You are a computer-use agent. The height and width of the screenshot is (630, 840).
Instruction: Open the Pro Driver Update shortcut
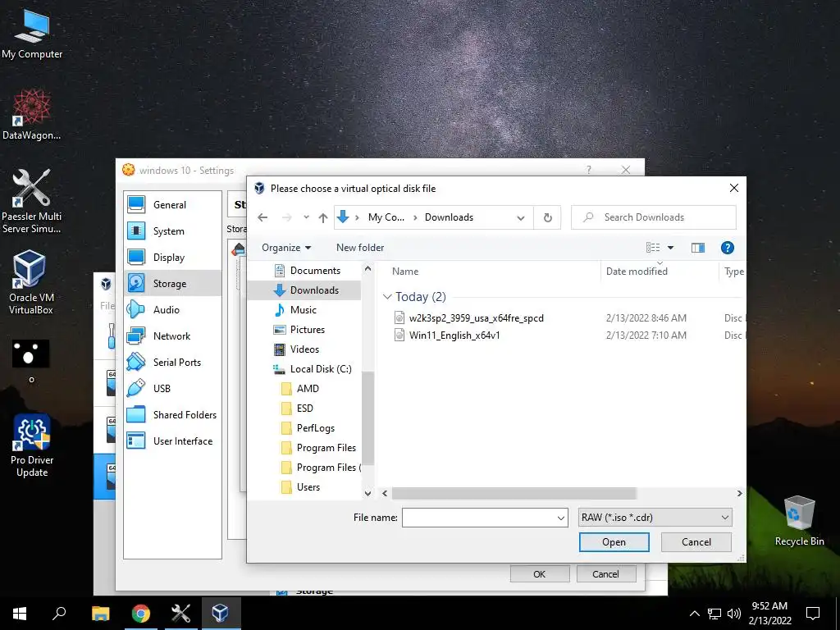pos(32,445)
